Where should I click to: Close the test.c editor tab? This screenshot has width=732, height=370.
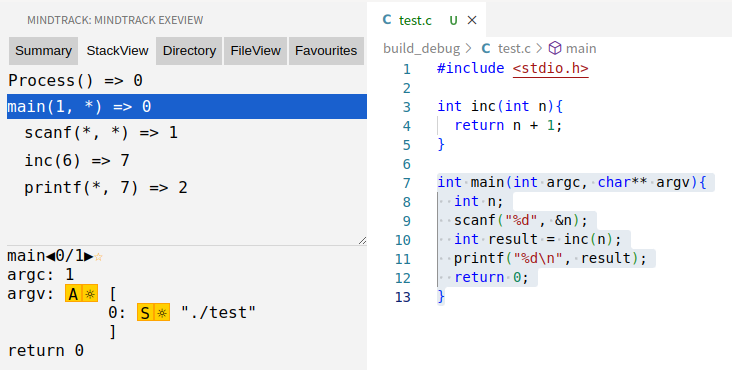pos(472,20)
